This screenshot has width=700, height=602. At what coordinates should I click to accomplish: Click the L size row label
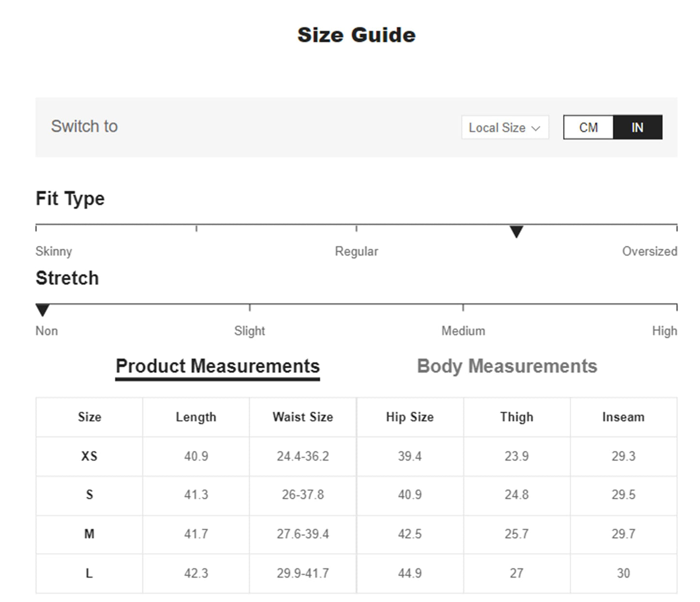point(89,573)
